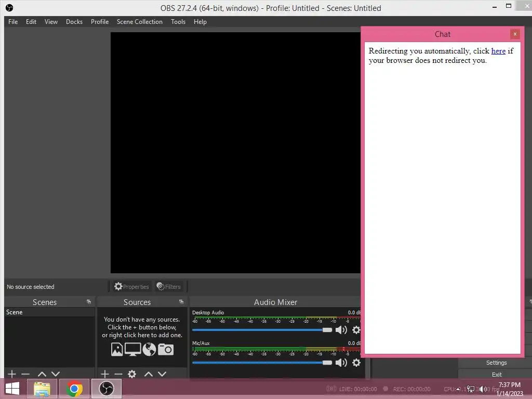Open the Docks menu
This screenshot has width=532, height=399.
(74, 22)
